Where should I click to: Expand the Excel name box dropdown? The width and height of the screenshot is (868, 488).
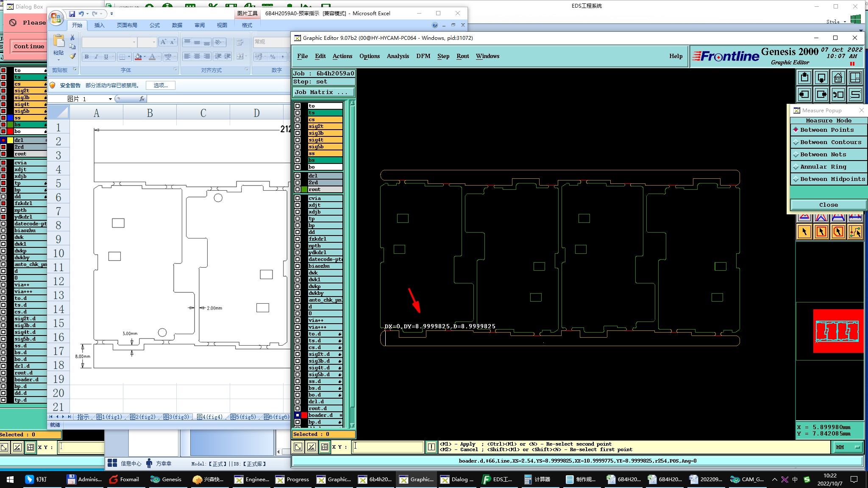click(x=110, y=99)
